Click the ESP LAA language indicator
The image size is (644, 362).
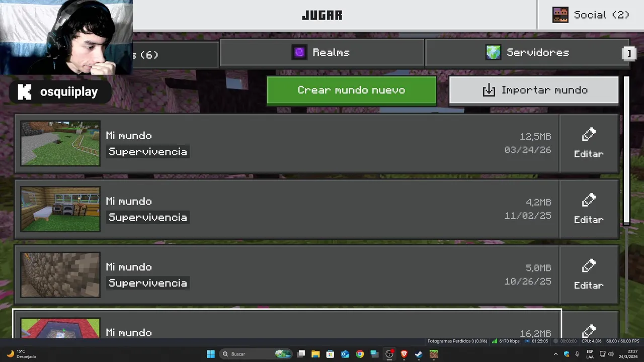click(590, 354)
